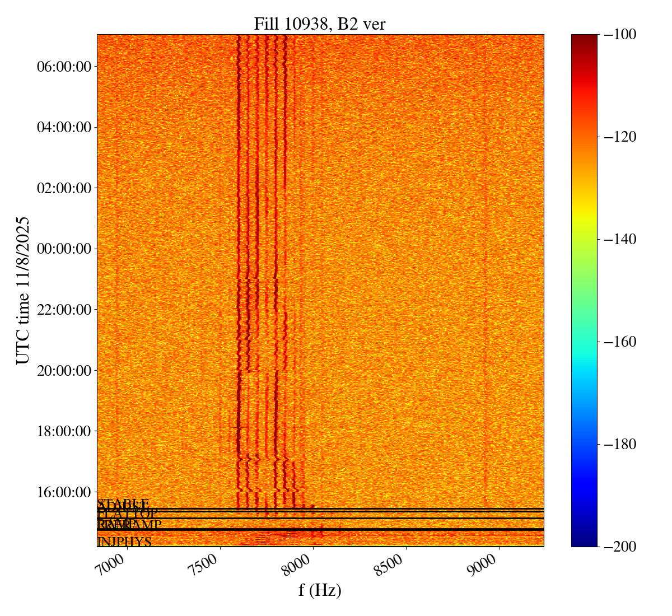The width and height of the screenshot is (672, 616).
Task: Click the 'f (Hz)' x-axis label
Action: click(x=320, y=590)
